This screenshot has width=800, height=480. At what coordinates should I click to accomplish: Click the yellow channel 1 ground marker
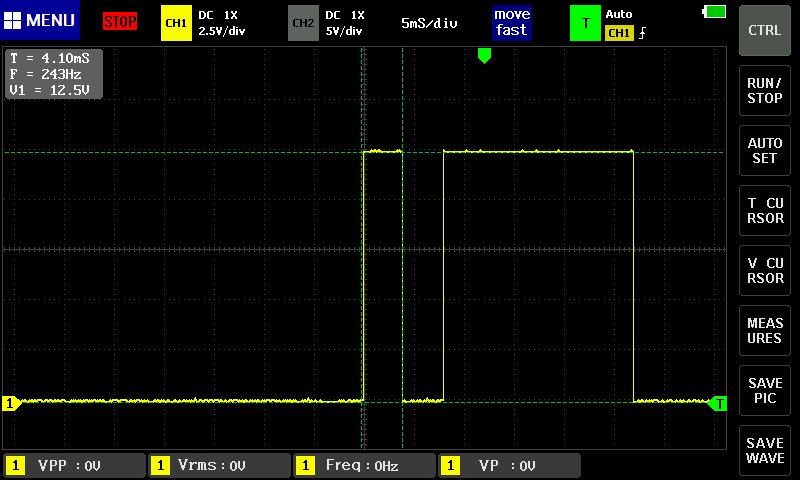point(11,403)
